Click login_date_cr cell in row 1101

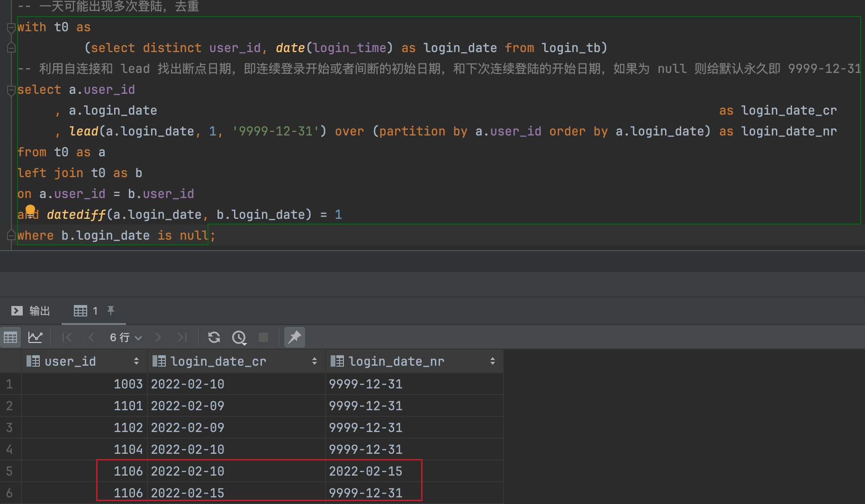236,405
